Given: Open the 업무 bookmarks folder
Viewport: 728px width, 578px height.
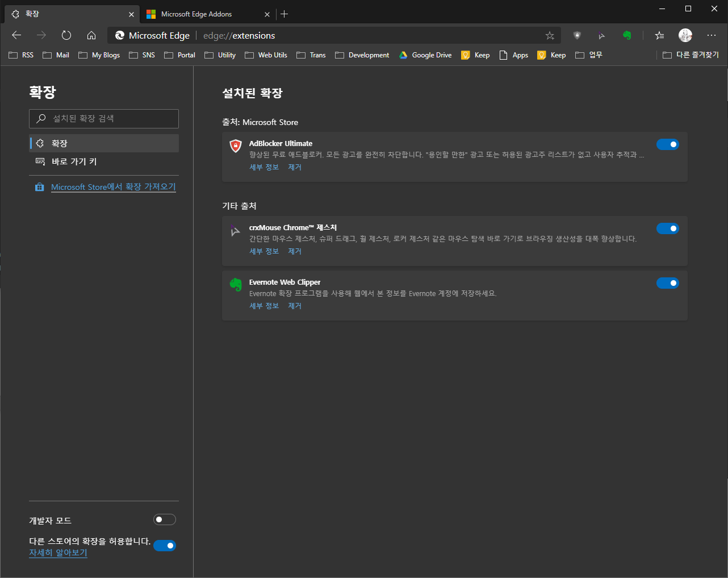Looking at the screenshot, I should click(588, 55).
